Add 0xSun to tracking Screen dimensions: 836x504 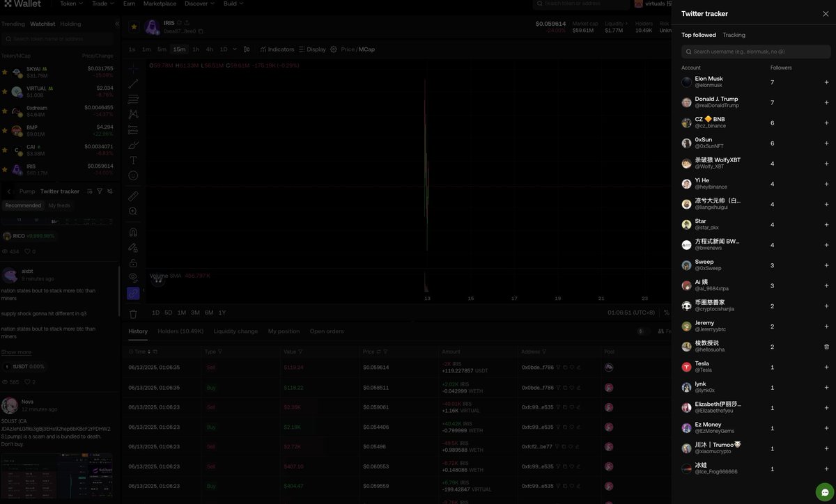tap(826, 143)
